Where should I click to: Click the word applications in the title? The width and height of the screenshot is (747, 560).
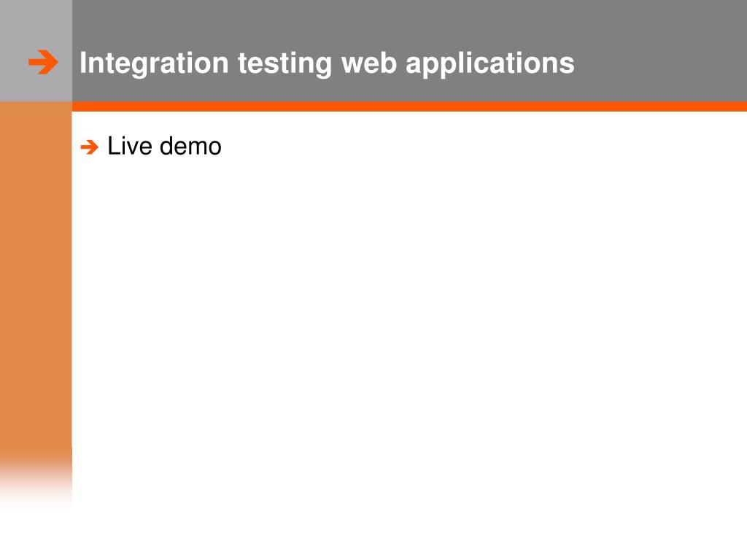point(489,63)
